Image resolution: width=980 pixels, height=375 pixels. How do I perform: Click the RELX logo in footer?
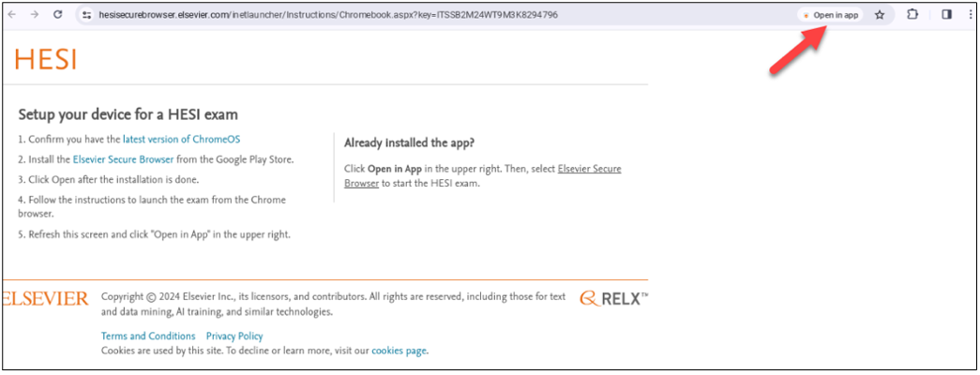pos(613,299)
